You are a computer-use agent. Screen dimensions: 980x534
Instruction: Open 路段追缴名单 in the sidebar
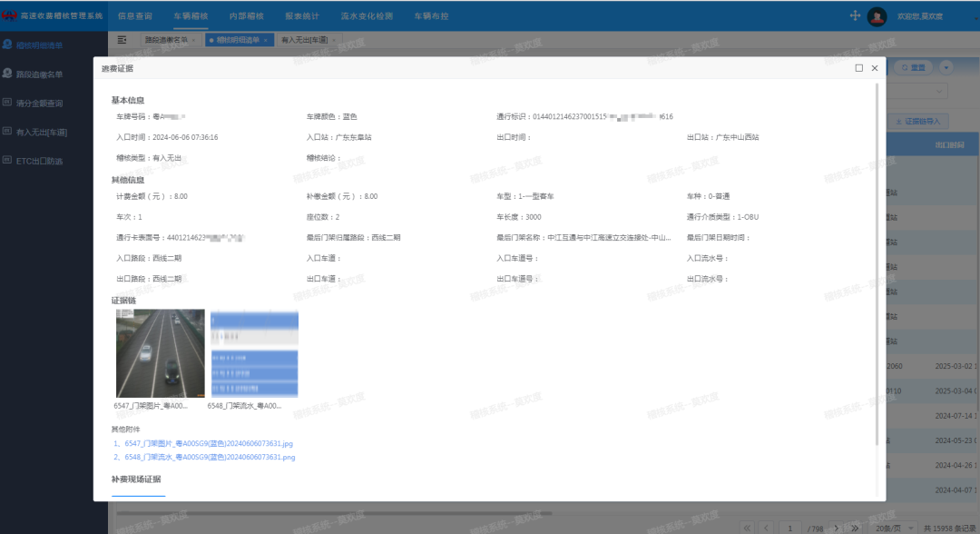(x=39, y=74)
